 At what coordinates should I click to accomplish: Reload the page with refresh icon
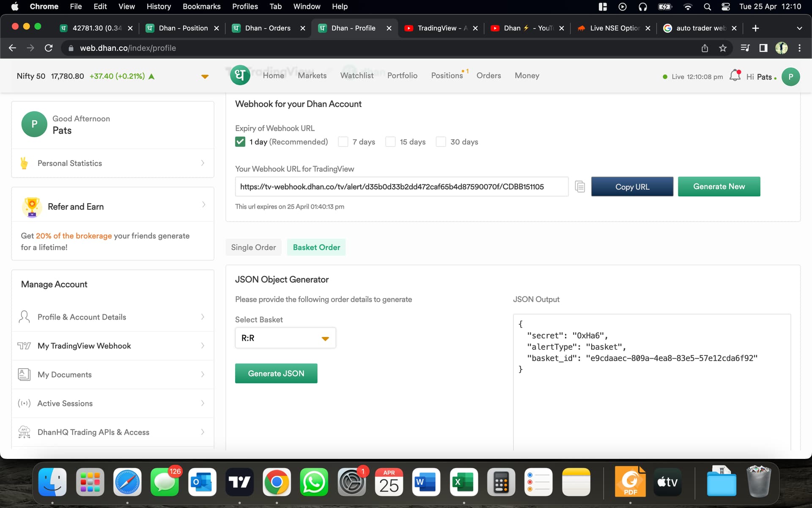(49, 48)
